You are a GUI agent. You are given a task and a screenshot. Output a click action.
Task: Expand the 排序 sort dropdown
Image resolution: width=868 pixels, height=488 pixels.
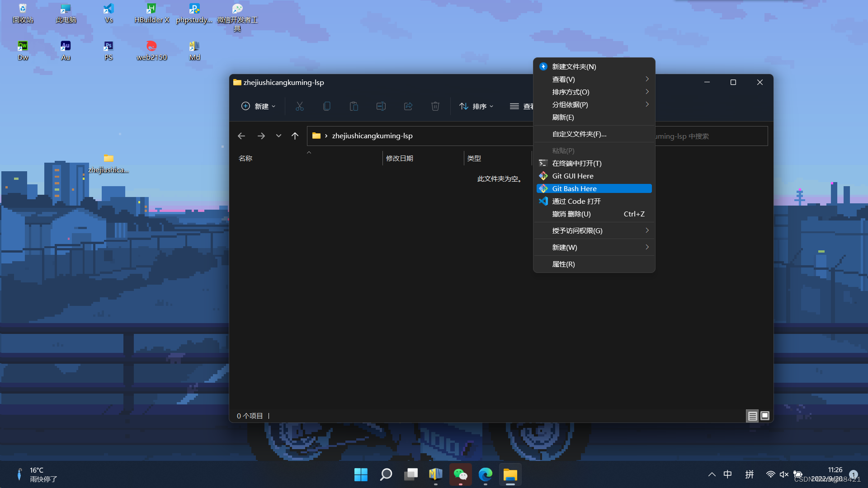click(x=476, y=106)
